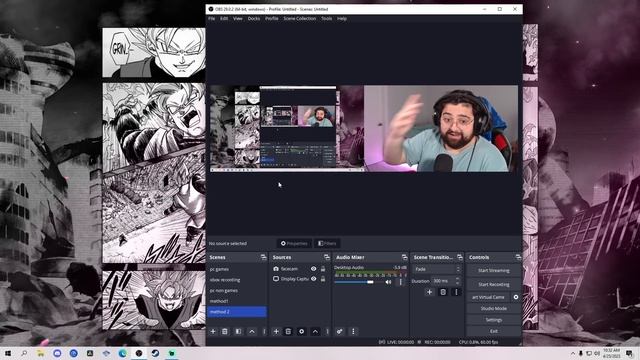Open the Fade transition dropdown
The width and height of the screenshot is (640, 360).
pyautogui.click(x=437, y=269)
